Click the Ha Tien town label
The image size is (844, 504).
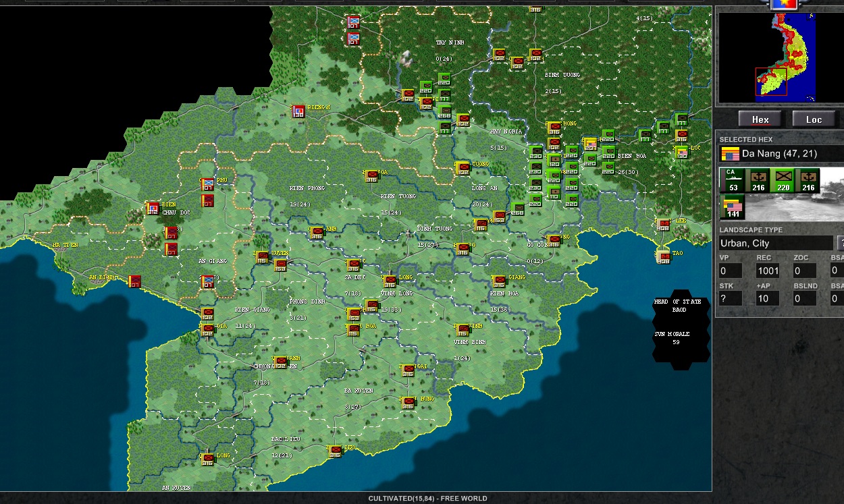tap(65, 245)
